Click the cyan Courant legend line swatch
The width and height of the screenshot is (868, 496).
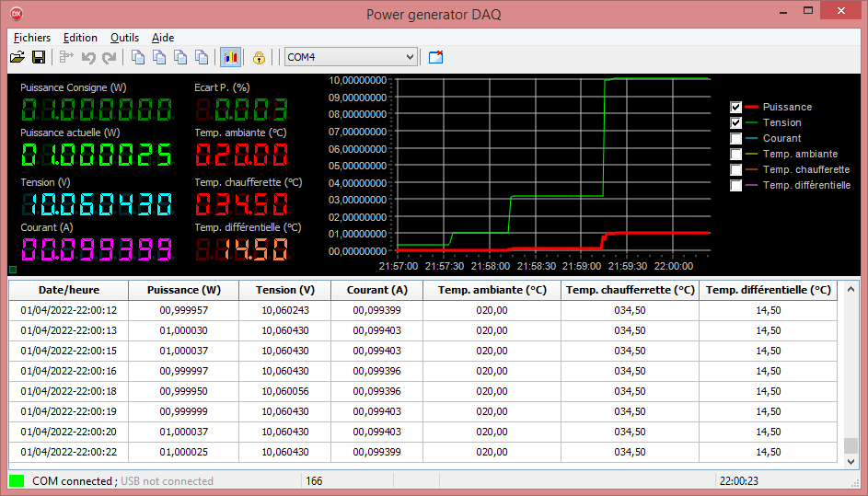[x=752, y=138]
